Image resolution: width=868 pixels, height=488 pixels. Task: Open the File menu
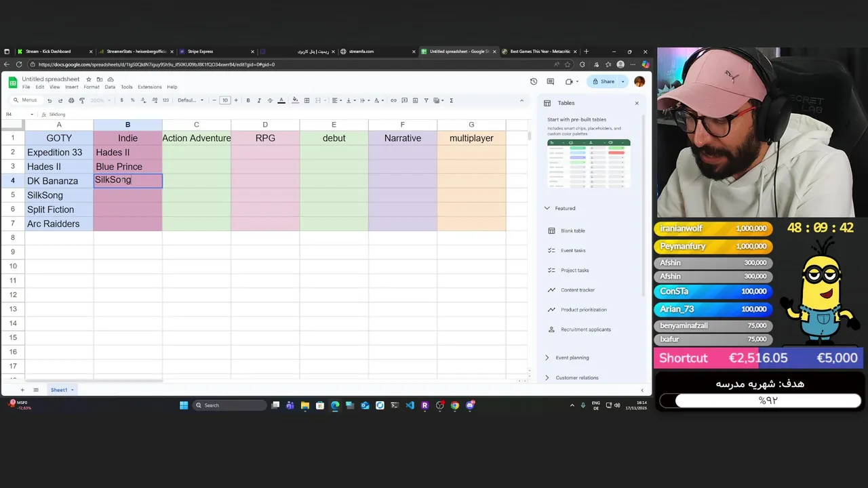[x=26, y=87]
